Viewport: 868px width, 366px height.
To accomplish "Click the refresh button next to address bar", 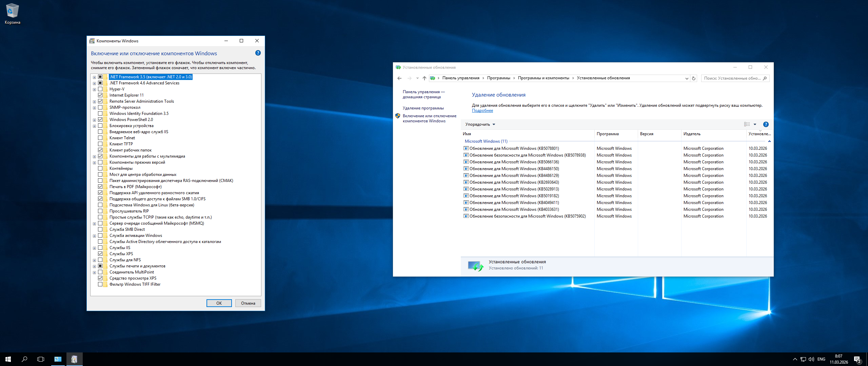I will (694, 78).
